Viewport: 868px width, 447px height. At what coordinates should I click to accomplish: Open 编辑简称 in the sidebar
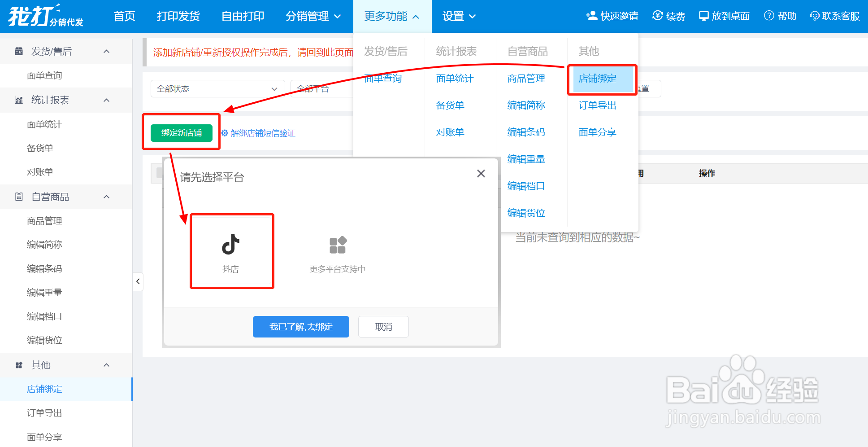click(44, 245)
